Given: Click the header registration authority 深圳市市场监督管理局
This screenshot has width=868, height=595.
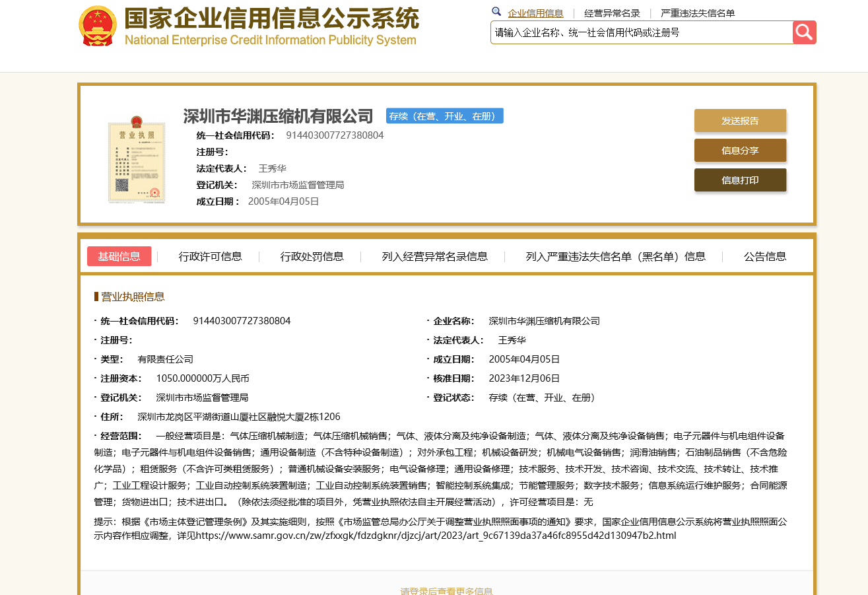Looking at the screenshot, I should pos(298,185).
